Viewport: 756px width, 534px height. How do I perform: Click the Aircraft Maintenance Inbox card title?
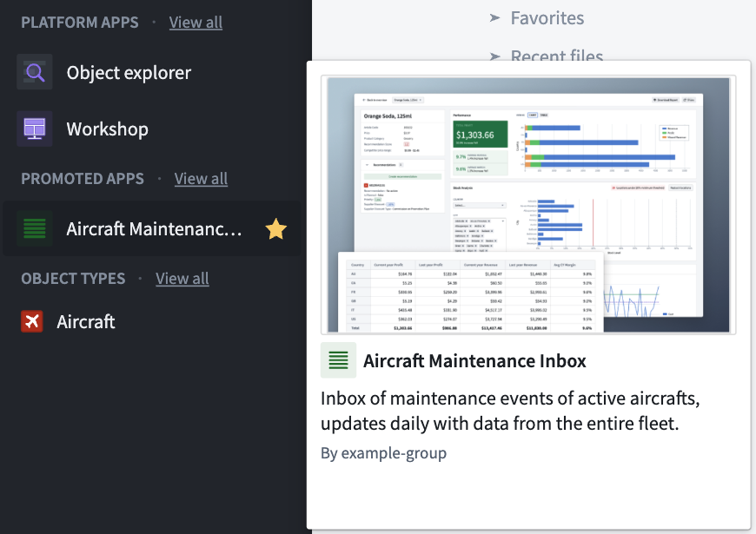coord(474,360)
